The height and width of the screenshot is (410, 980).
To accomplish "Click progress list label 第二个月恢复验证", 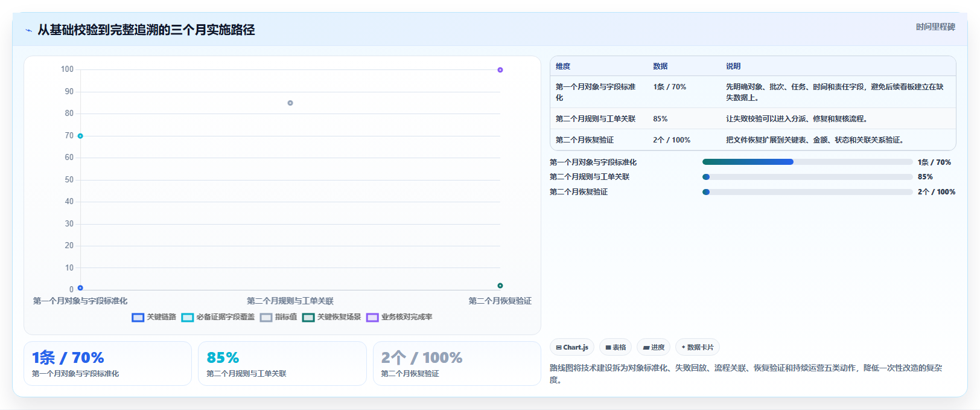I will tap(579, 192).
